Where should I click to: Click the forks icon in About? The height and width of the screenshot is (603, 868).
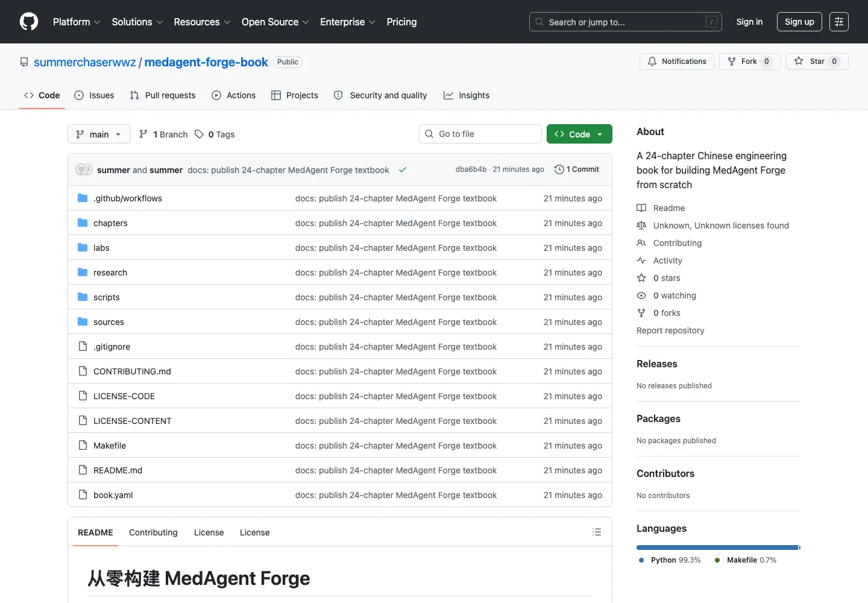641,313
